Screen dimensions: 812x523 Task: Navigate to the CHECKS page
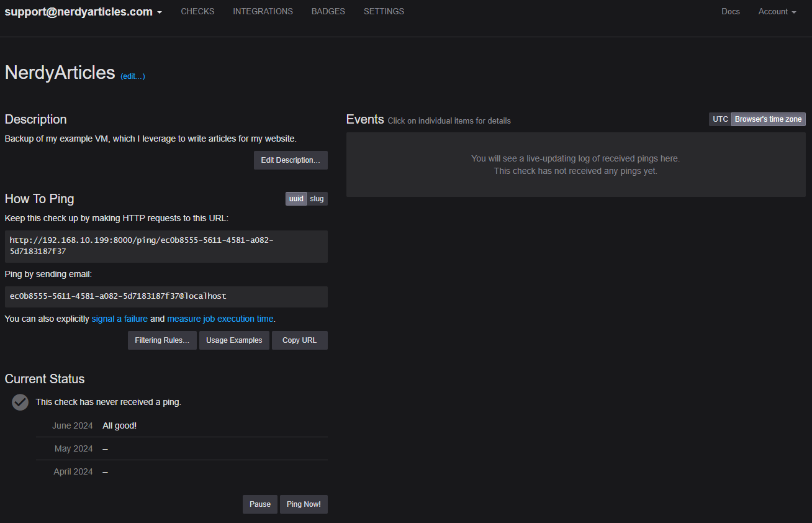(x=197, y=11)
